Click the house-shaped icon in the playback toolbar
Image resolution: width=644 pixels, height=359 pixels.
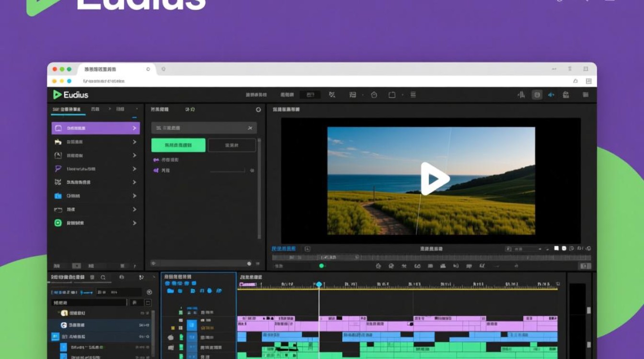[x=379, y=266]
